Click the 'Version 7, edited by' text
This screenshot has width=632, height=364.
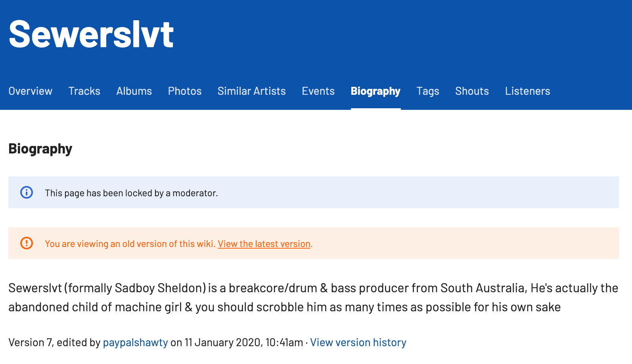[x=54, y=343]
